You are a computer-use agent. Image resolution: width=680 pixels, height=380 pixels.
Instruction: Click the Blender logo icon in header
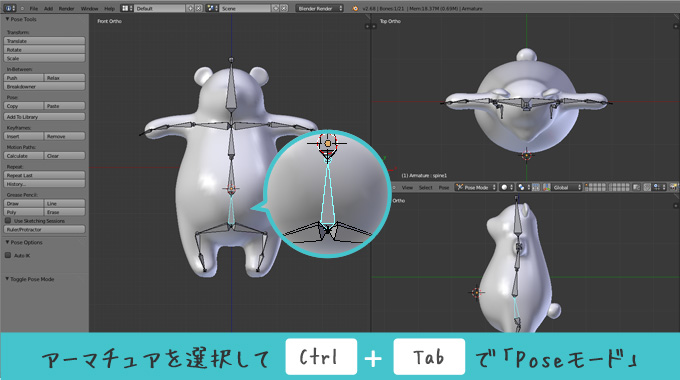[355, 8]
